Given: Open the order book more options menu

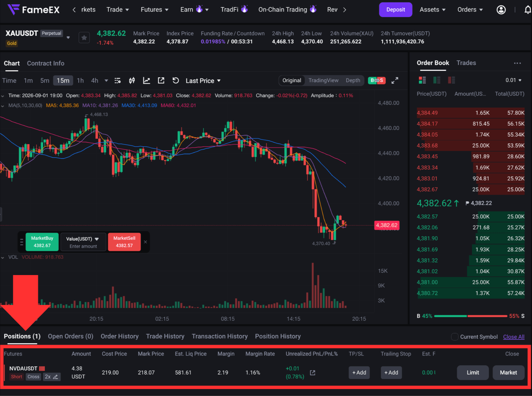Looking at the screenshot, I should tap(517, 63).
